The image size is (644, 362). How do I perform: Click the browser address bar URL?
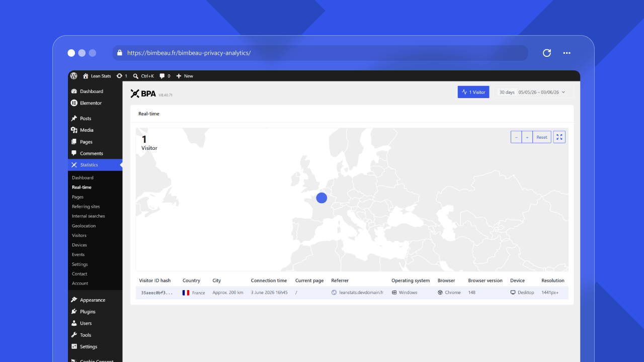pyautogui.click(x=189, y=53)
